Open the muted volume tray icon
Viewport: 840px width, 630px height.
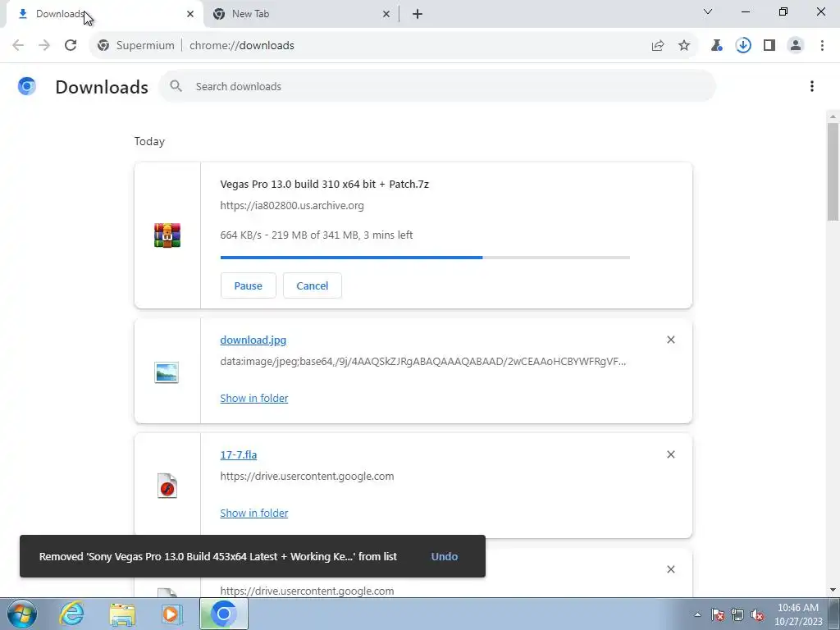(757, 614)
